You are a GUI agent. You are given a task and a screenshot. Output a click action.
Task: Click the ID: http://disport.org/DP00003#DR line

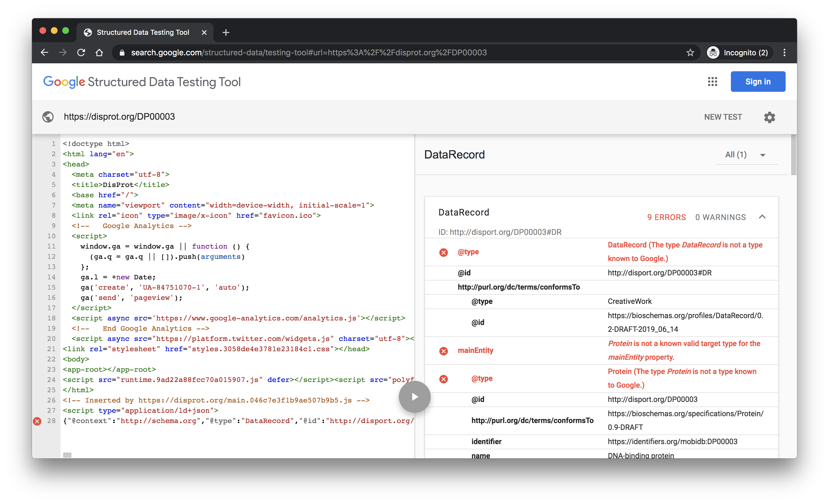tap(500, 232)
